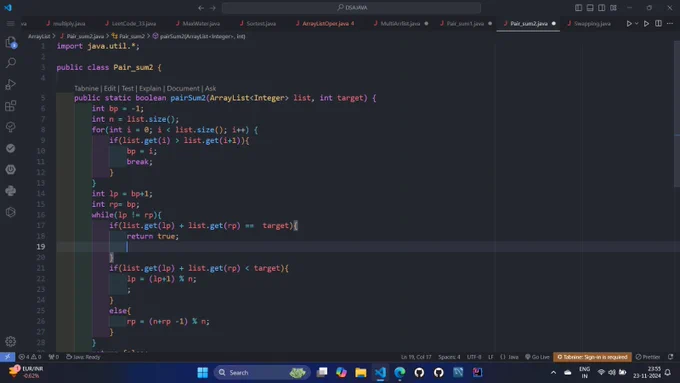Toggle the Secondary Side Bar layout button
Viewport: 680px width, 383px height.
pyautogui.click(x=602, y=8)
